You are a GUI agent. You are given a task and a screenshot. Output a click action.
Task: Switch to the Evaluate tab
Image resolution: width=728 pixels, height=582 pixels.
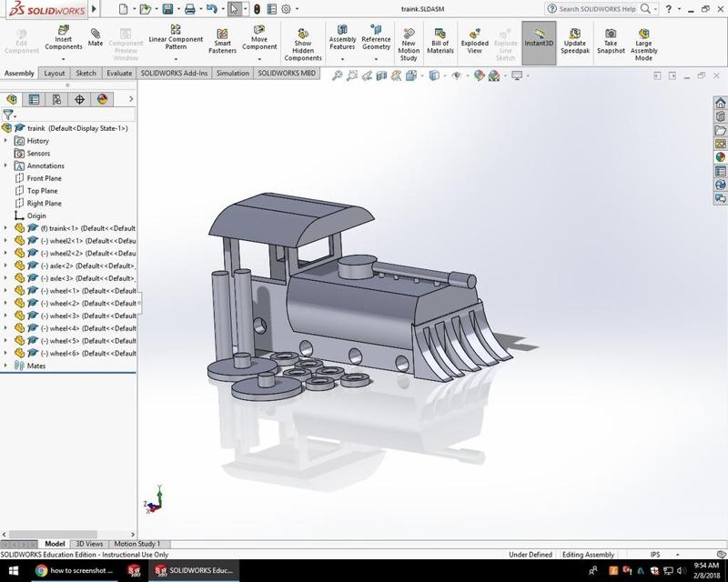(x=119, y=73)
